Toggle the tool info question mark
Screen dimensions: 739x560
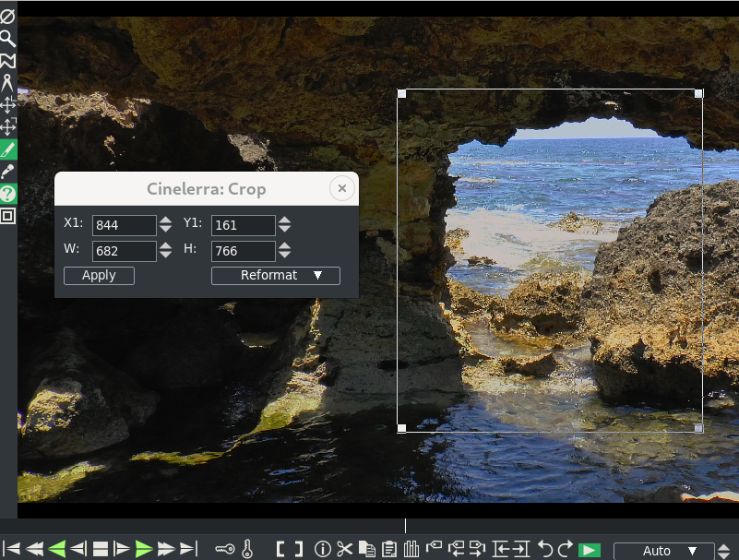click(x=7, y=194)
